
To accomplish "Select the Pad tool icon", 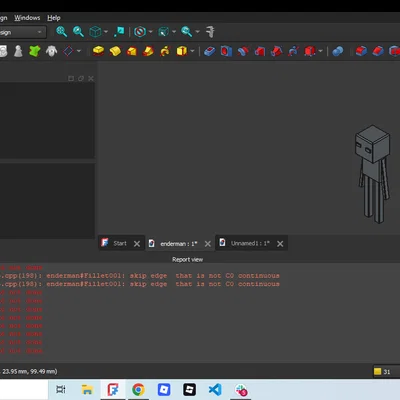I will pos(98,51).
